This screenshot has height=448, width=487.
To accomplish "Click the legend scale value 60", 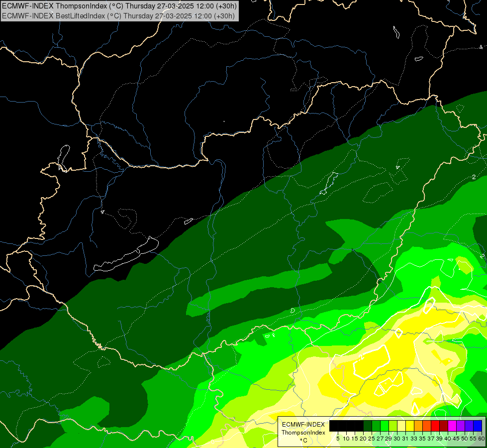I will 482,439.
